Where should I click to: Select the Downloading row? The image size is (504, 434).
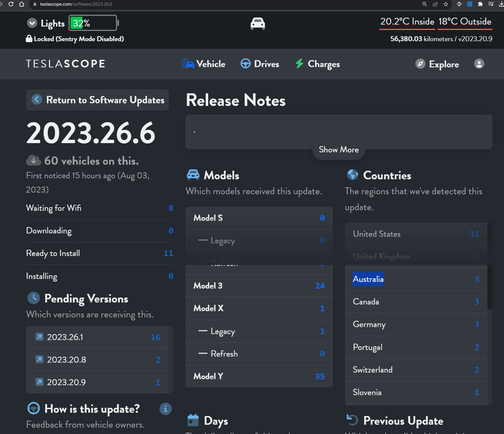pos(100,230)
